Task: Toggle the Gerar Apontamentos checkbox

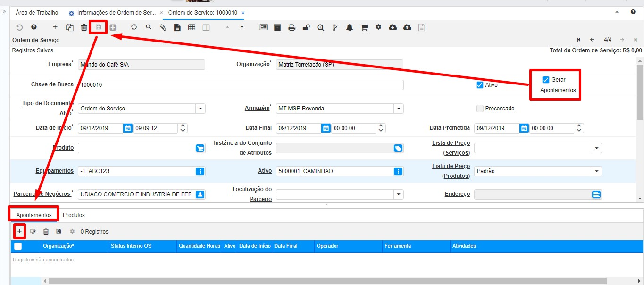Action: click(x=546, y=80)
